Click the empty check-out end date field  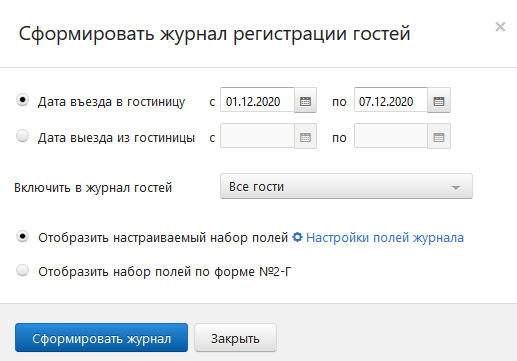coord(391,136)
